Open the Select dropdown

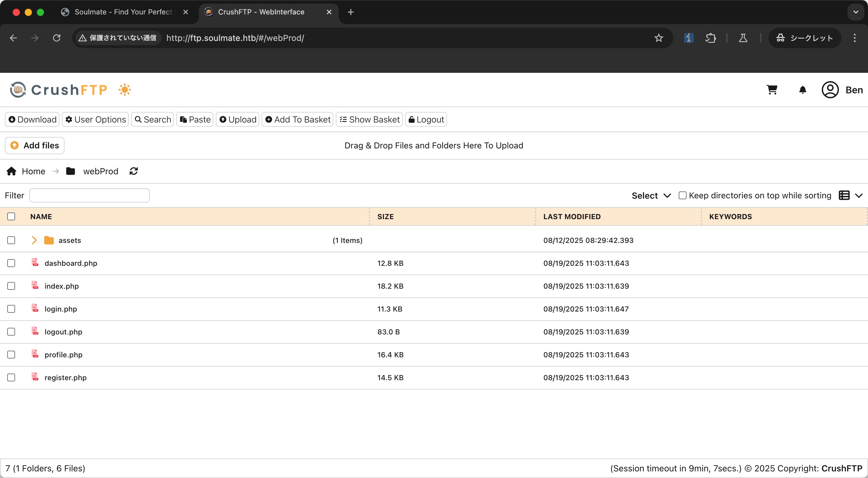651,196
